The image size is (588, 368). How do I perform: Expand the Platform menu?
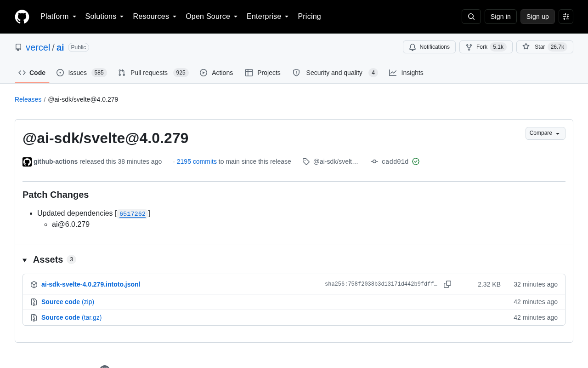pyautogui.click(x=58, y=17)
